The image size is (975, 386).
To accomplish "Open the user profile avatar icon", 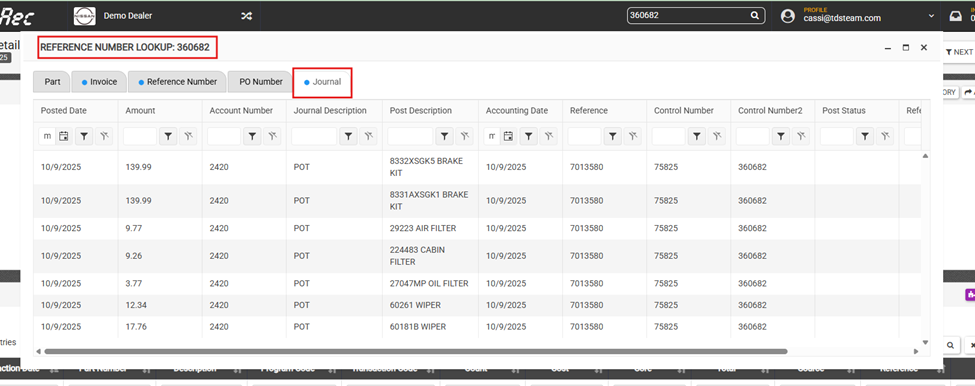I will point(788,16).
